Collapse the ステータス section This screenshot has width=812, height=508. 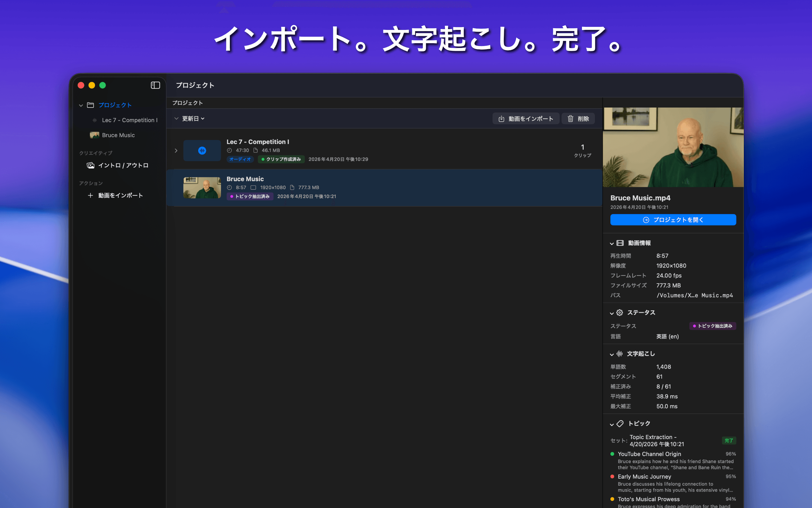[x=612, y=313]
